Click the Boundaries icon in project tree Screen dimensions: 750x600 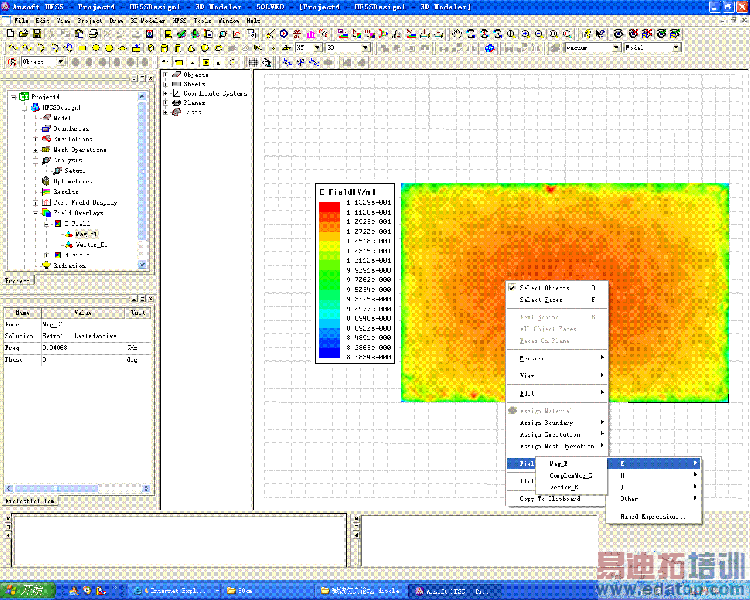[45, 128]
